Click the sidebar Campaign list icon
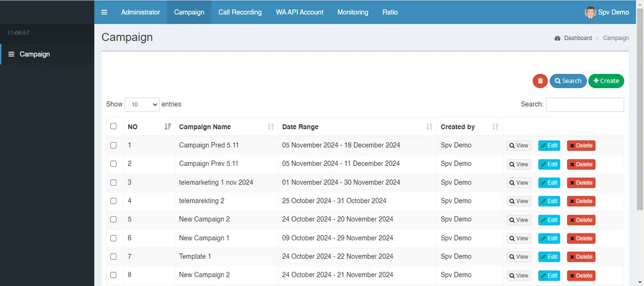644x286 pixels. click(x=11, y=54)
